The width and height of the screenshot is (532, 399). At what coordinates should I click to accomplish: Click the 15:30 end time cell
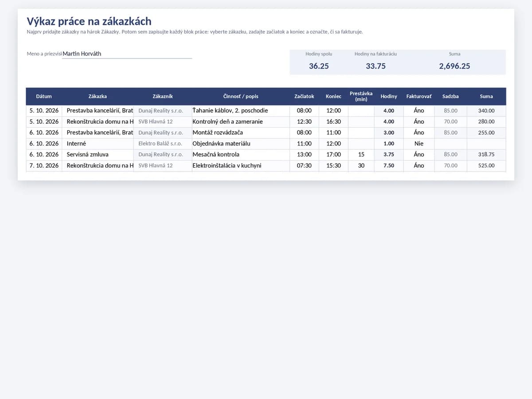pyautogui.click(x=333, y=165)
